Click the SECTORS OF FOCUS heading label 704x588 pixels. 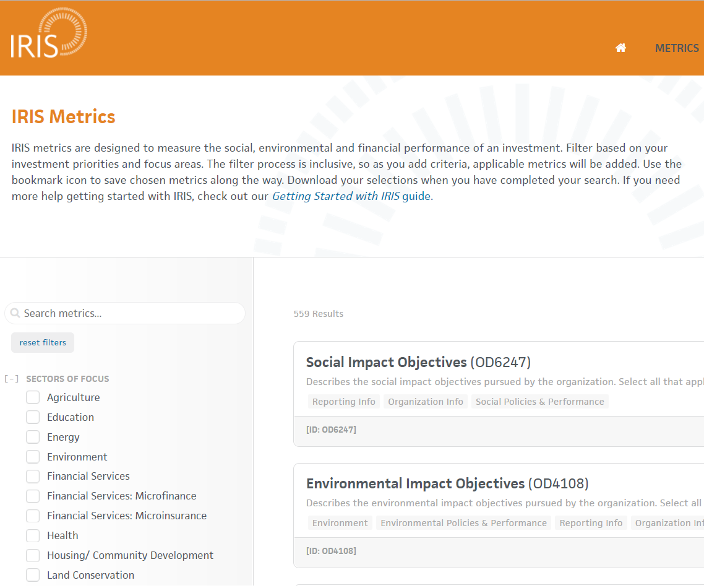click(x=67, y=379)
